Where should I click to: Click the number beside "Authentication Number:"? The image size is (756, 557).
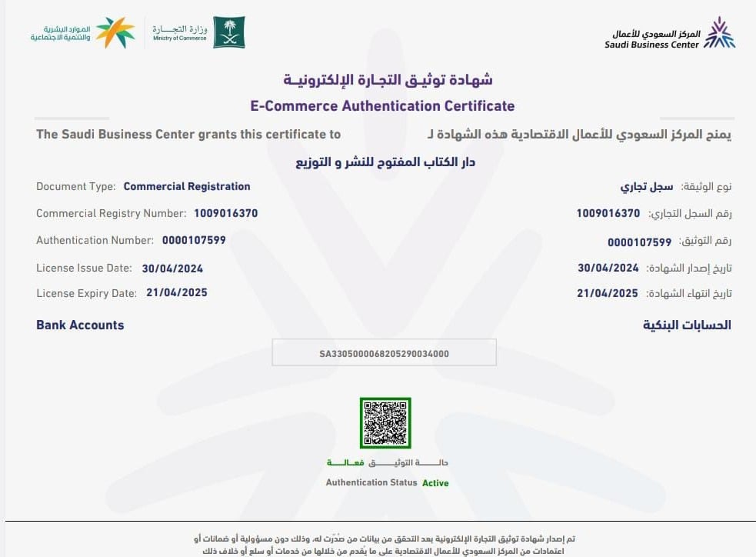click(x=194, y=240)
